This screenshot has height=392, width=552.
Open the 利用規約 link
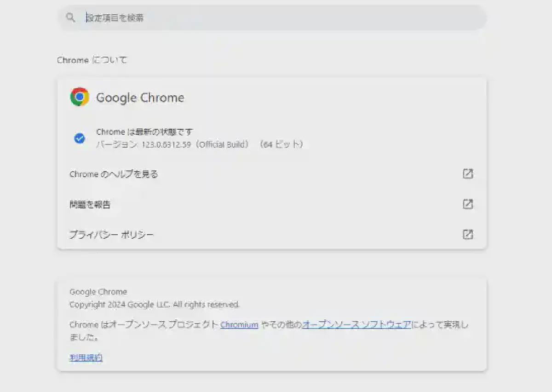click(x=86, y=357)
